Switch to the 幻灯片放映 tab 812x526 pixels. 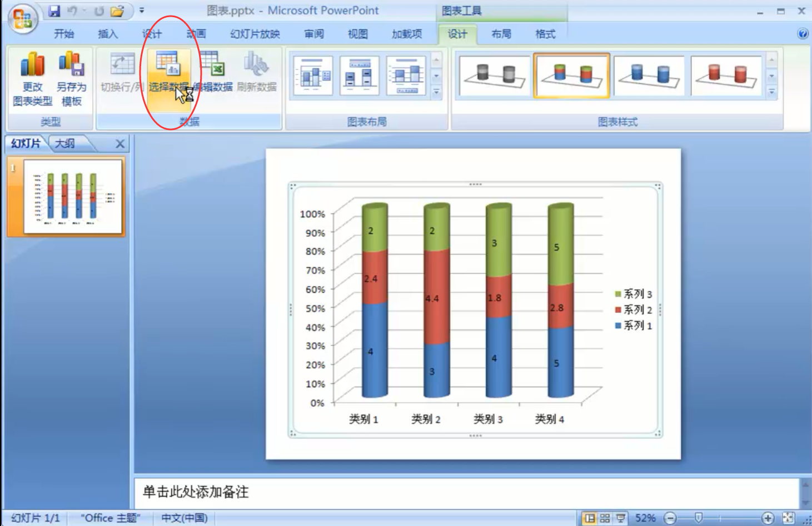click(255, 34)
